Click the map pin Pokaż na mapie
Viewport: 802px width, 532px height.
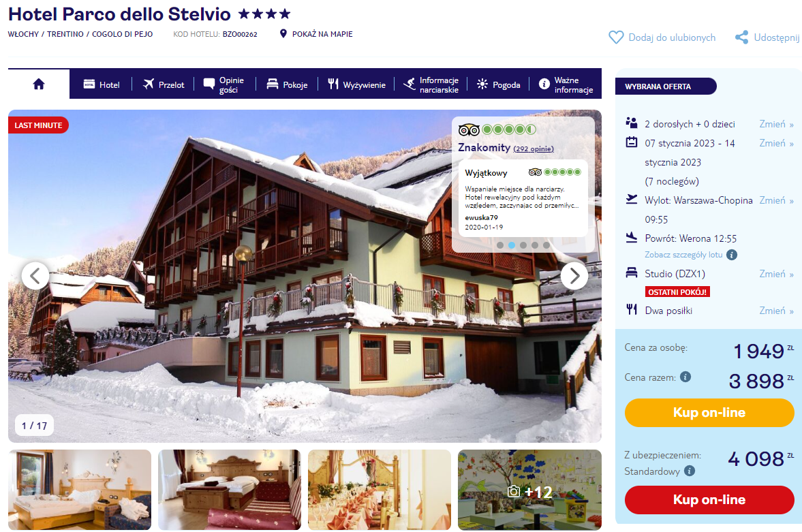tap(283, 34)
